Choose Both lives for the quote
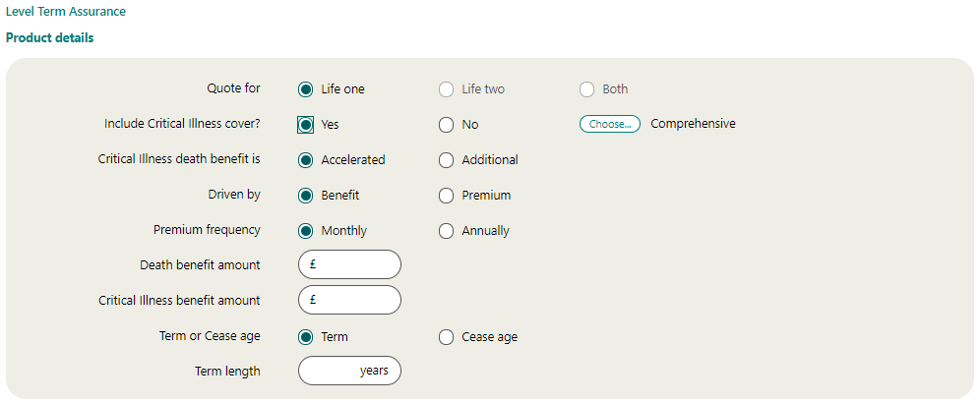This screenshot has height=403, width=980. [587, 89]
